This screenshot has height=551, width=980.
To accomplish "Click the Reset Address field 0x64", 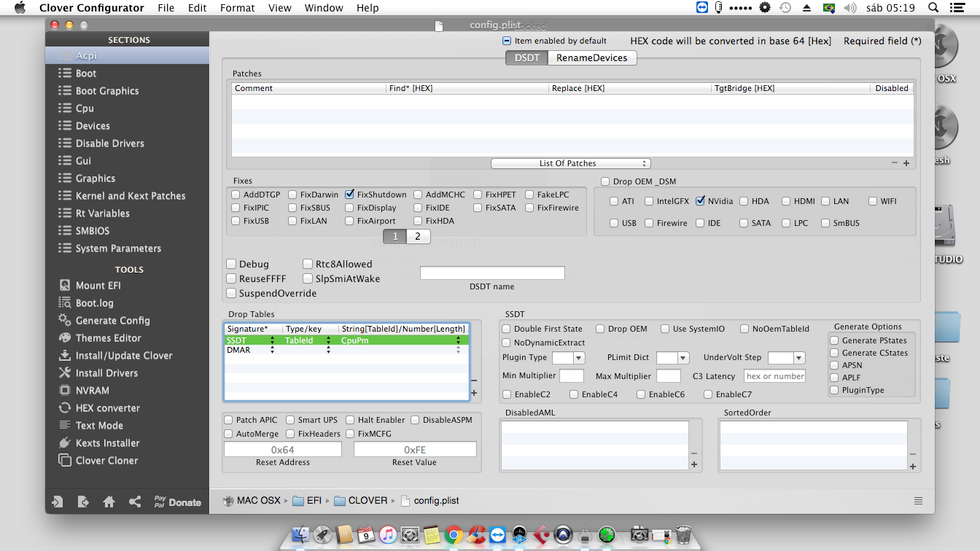I will (x=282, y=449).
